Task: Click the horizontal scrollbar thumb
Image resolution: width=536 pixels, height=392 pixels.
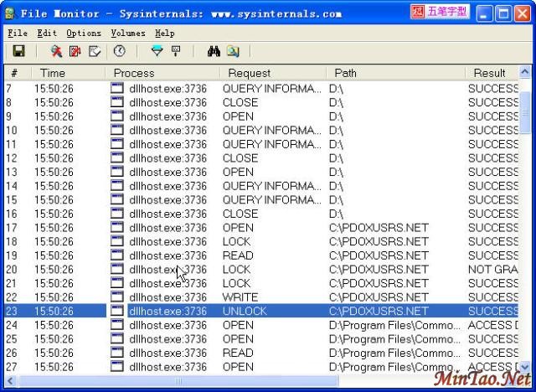Action: click(178, 381)
